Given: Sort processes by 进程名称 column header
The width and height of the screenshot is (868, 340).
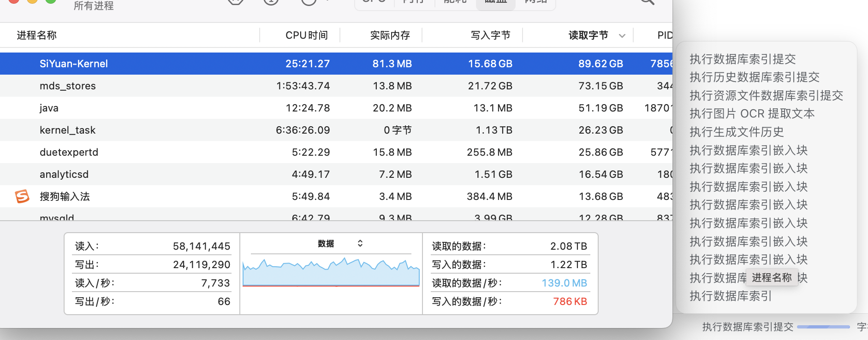Looking at the screenshot, I should [37, 35].
